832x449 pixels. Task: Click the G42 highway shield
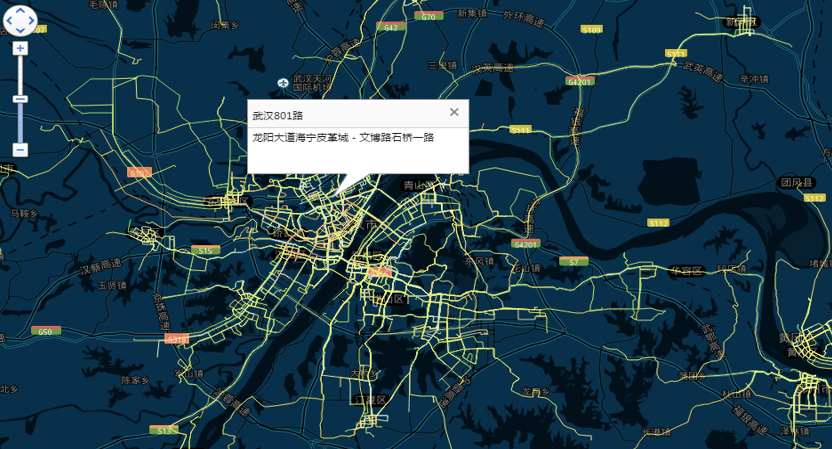[391, 27]
